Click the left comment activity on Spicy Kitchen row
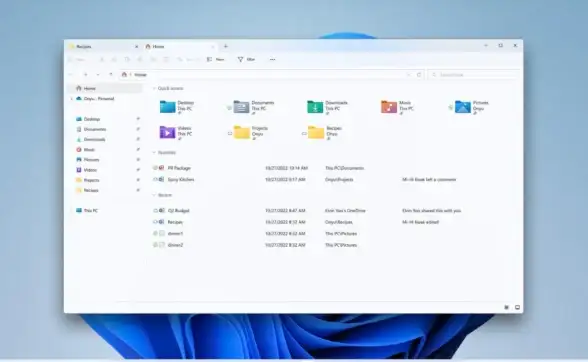Screen dimensions: 588x362 click(429, 179)
